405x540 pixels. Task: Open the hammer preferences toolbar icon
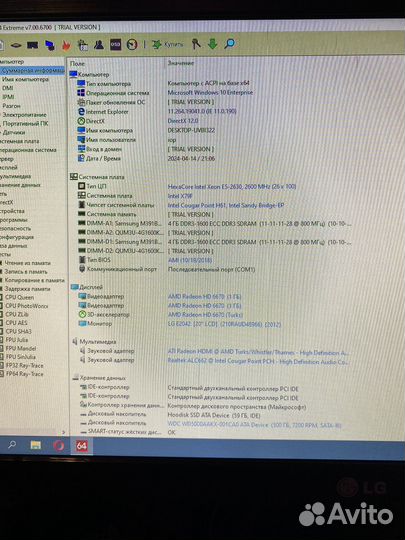pos(196,44)
